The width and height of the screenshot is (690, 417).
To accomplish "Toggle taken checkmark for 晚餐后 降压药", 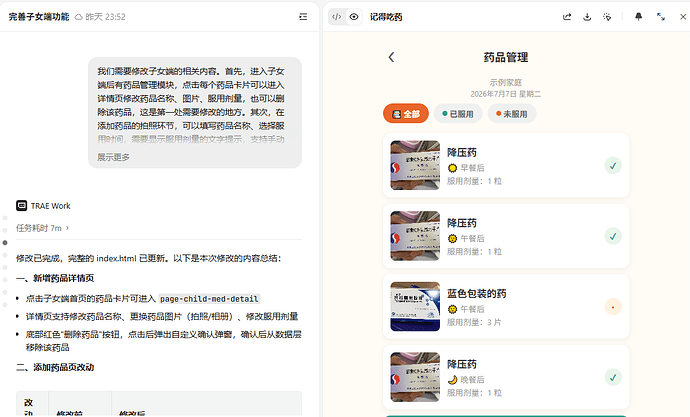I will point(613,377).
